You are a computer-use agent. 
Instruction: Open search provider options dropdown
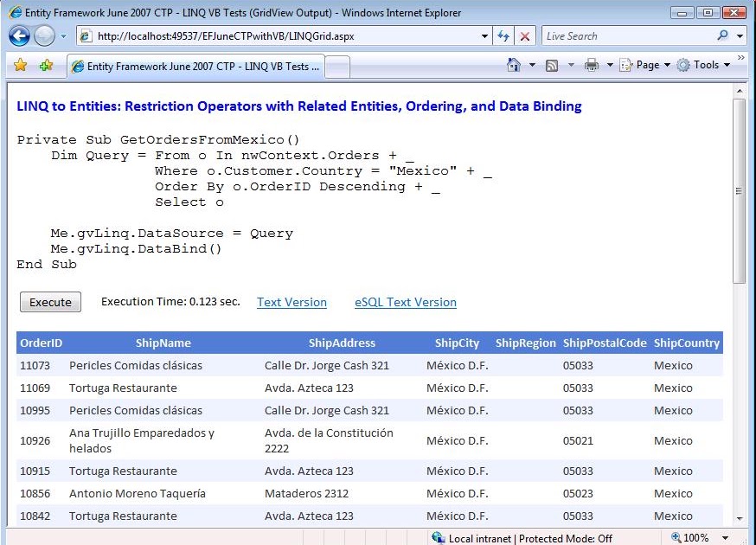pyautogui.click(x=740, y=36)
